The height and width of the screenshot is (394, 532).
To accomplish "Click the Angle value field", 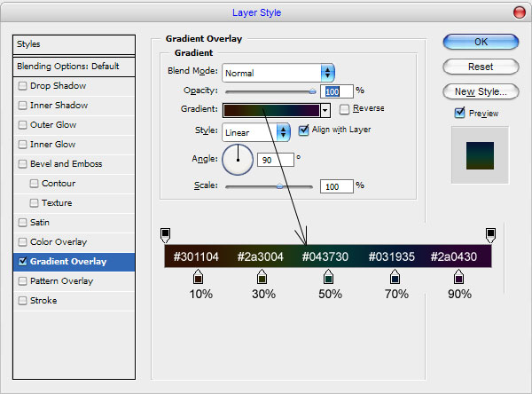I will (x=276, y=160).
